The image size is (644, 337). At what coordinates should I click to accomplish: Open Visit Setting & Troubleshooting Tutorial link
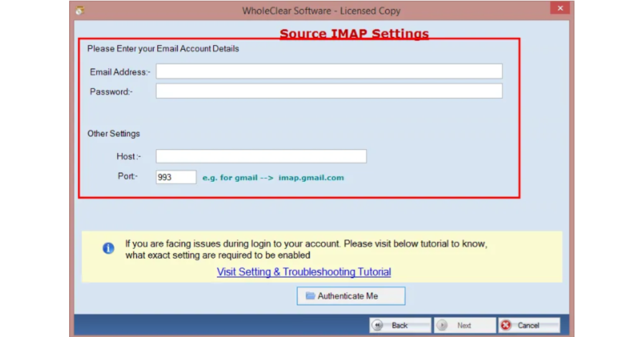coord(304,272)
